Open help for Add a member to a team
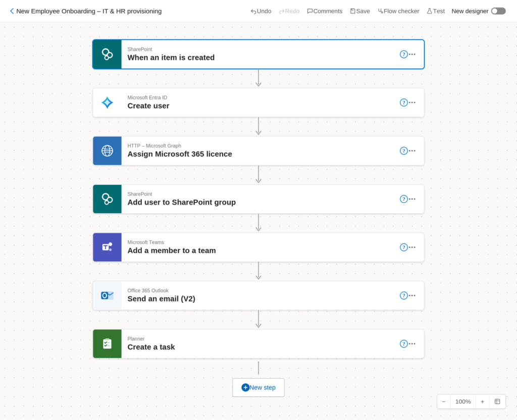 [403, 247]
